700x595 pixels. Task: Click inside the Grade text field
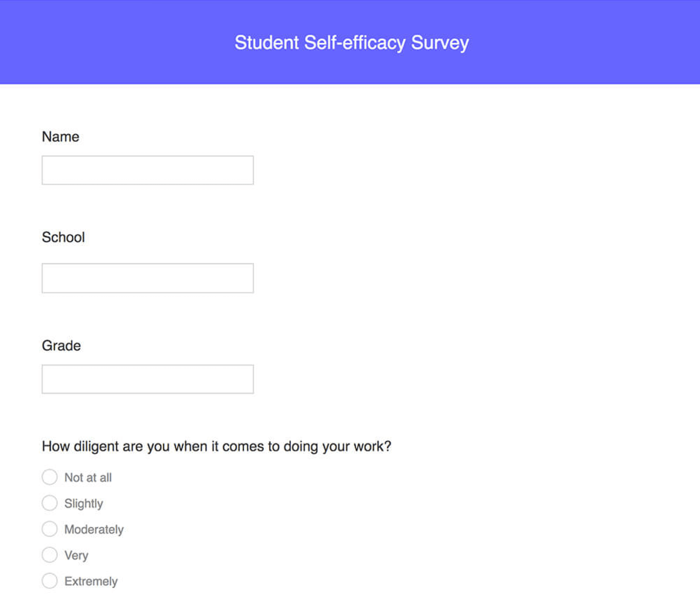(147, 379)
